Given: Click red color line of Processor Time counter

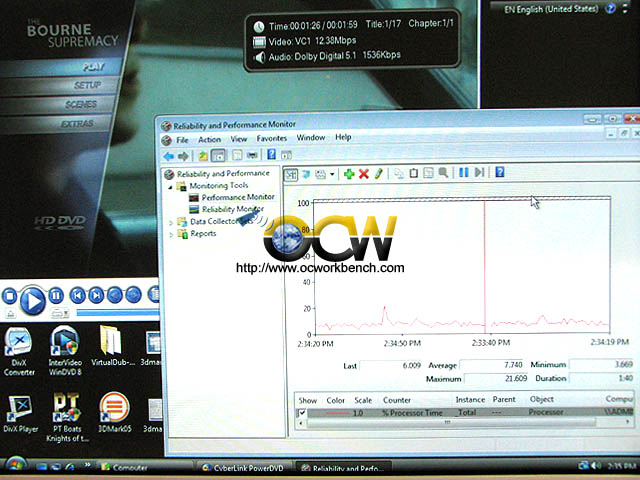Looking at the screenshot, I should (x=337, y=413).
